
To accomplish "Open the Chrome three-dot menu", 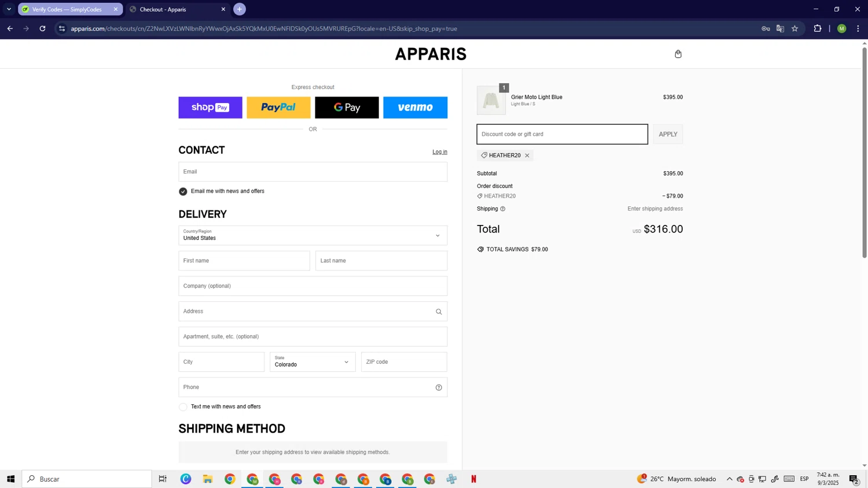I will (x=858, y=28).
